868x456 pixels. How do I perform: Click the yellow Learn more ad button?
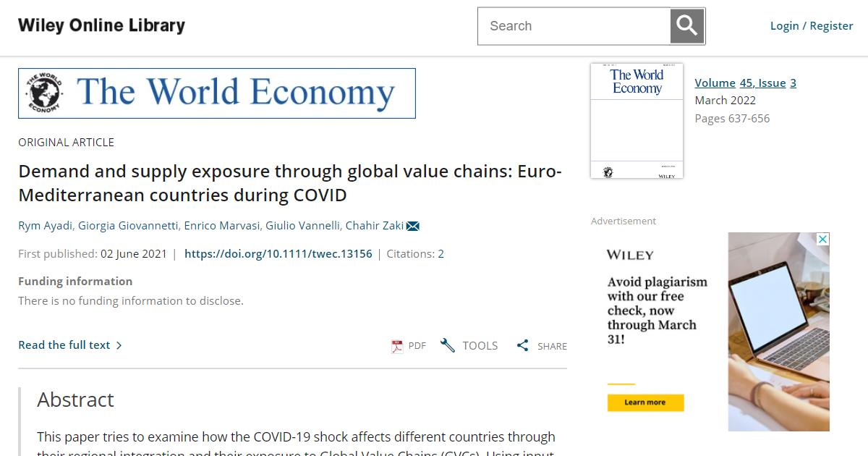click(645, 402)
